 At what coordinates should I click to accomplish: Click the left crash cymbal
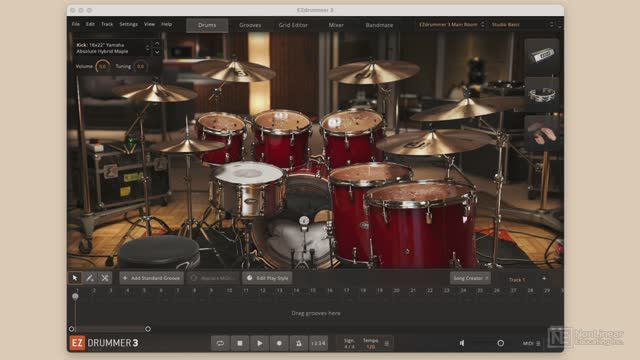point(155,93)
